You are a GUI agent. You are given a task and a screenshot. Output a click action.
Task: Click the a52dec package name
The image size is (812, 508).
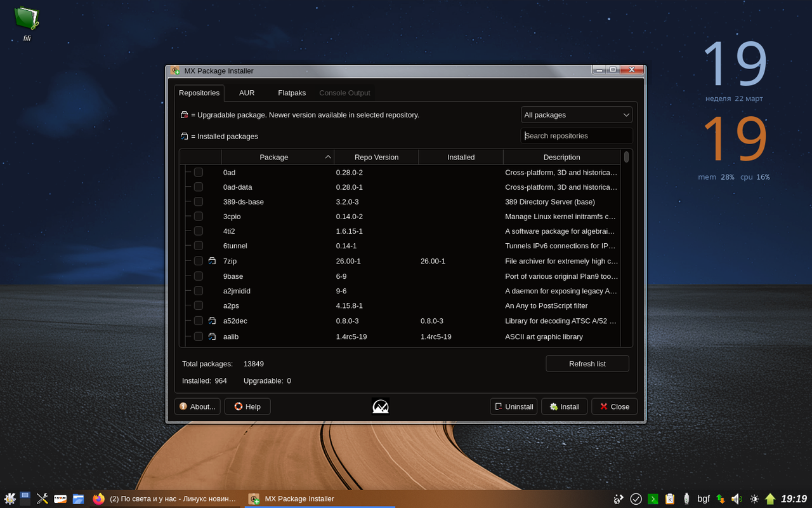[235, 321]
